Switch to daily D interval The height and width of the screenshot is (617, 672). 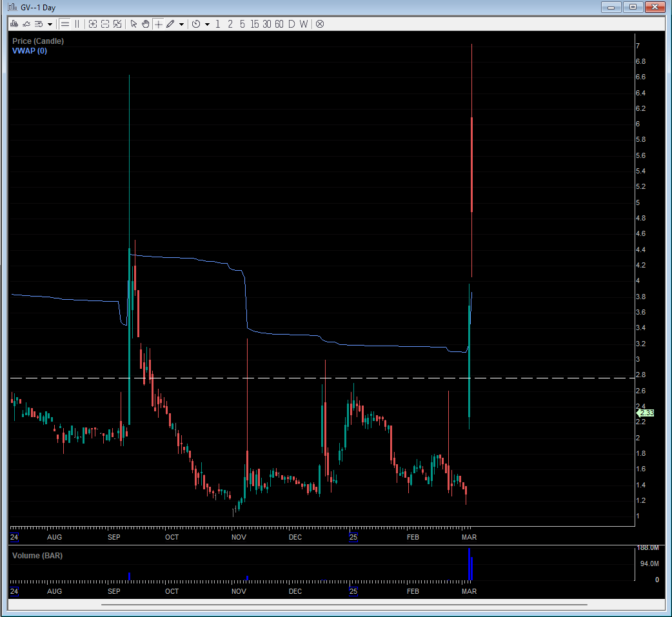292,24
